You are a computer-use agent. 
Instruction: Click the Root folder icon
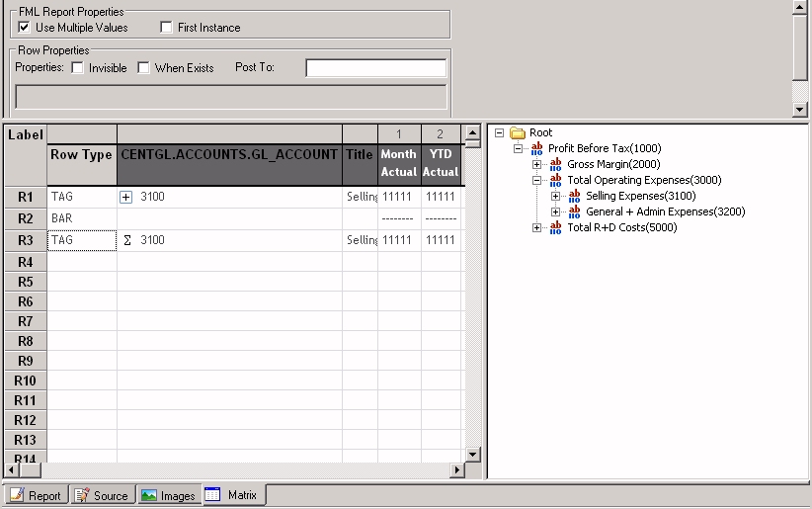click(518, 133)
